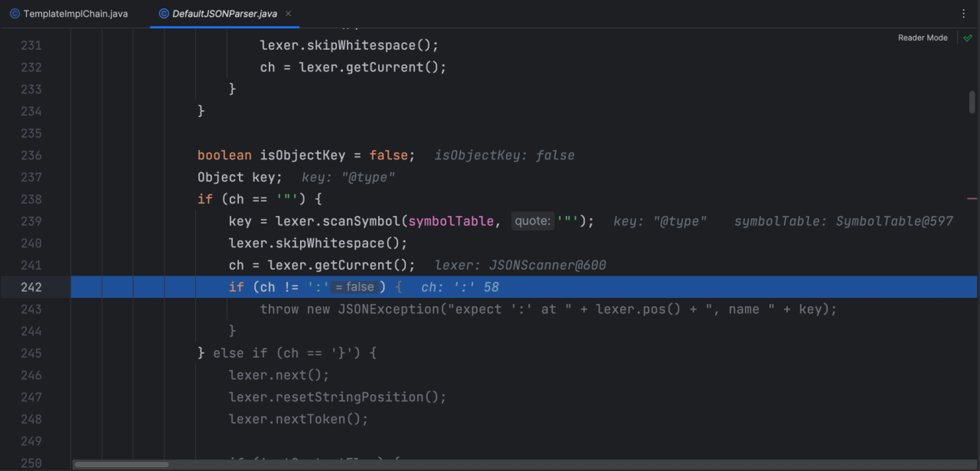980x471 pixels.
Task: Click the 'symbolTable' argument on line 239
Action: (x=451, y=221)
